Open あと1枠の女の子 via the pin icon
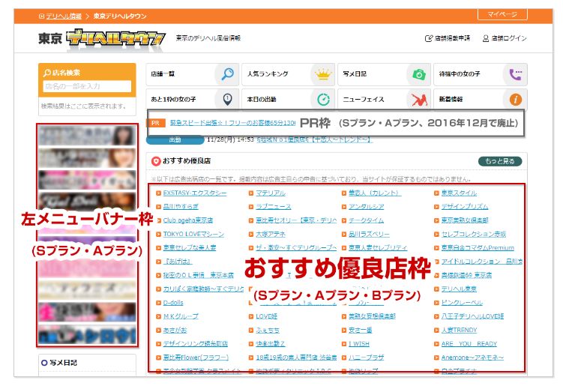Image resolution: width=563 pixels, height=392 pixels. click(227, 100)
